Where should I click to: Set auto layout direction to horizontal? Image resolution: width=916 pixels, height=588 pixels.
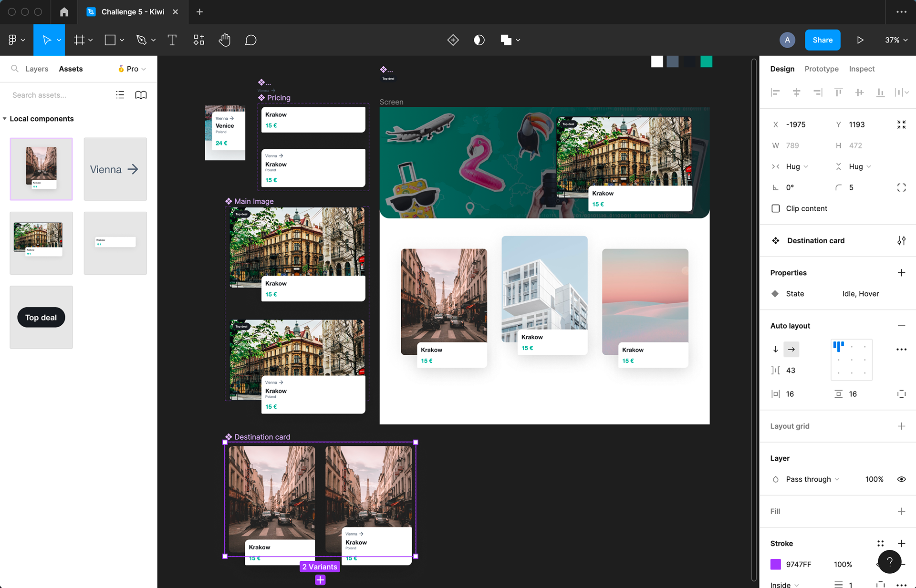pos(791,350)
